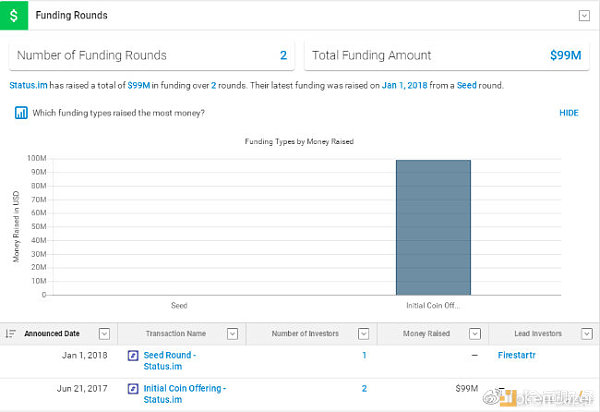This screenshot has height=412, width=600.
Task: Open the Transaction Name column dropdown
Action: pos(232,334)
